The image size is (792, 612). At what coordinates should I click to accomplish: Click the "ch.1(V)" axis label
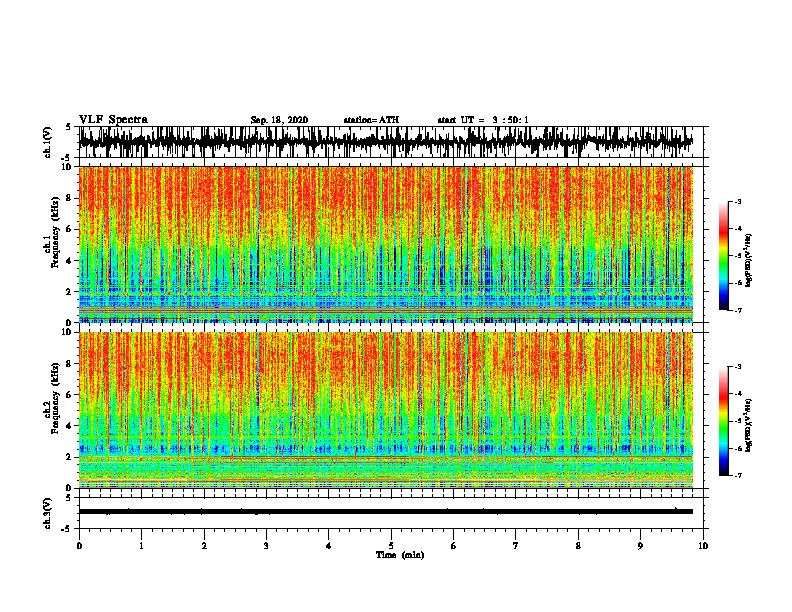(x=48, y=142)
